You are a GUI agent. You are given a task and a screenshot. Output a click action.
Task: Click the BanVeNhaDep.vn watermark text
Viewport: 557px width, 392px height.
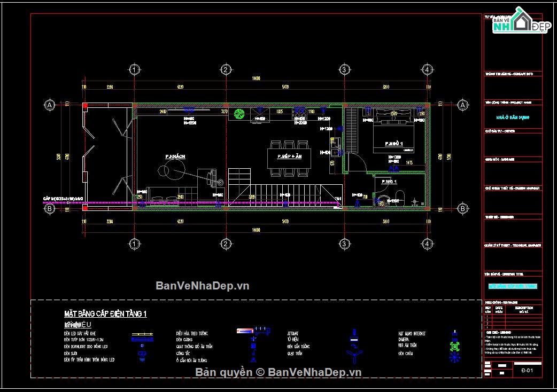(x=203, y=286)
